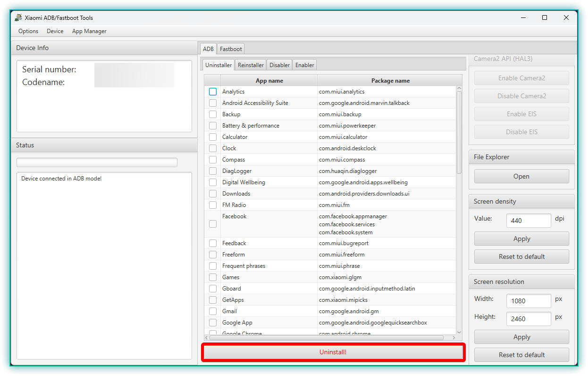Viewport: 588px width, 376px height.
Task: Click the Xiaomi ADB/Fastboot Tools app icon
Action: point(18,18)
